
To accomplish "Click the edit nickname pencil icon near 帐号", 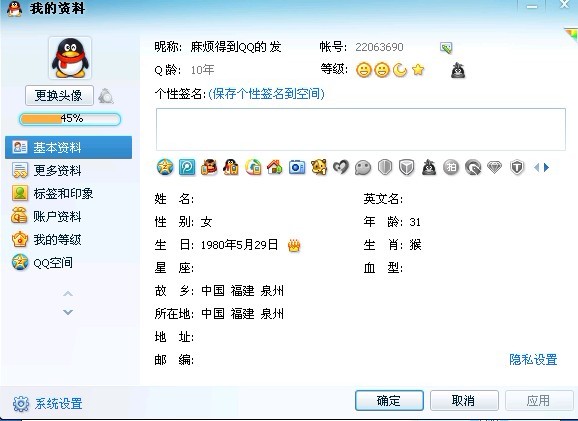I will (x=446, y=48).
